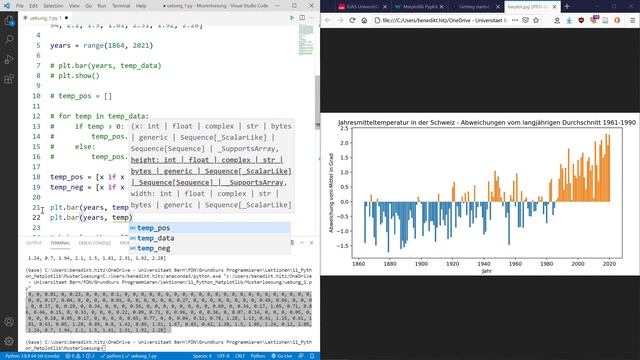Click Firefox address bar URL
The height and width of the screenshot is (360, 640).
[445, 20]
